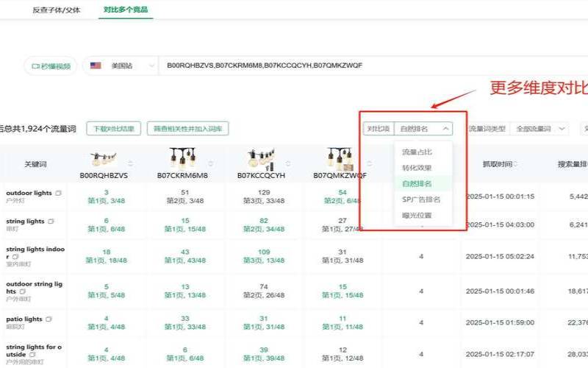Select rank cell '第2页, 26/48'

pos(264,295)
